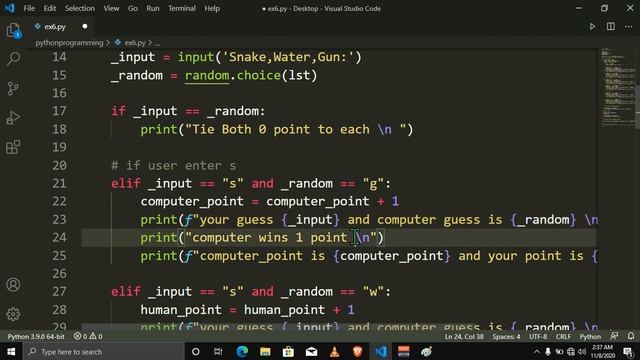The width and height of the screenshot is (640, 360).
Task: Open VLC media player from the taskbar
Action: [334, 351]
